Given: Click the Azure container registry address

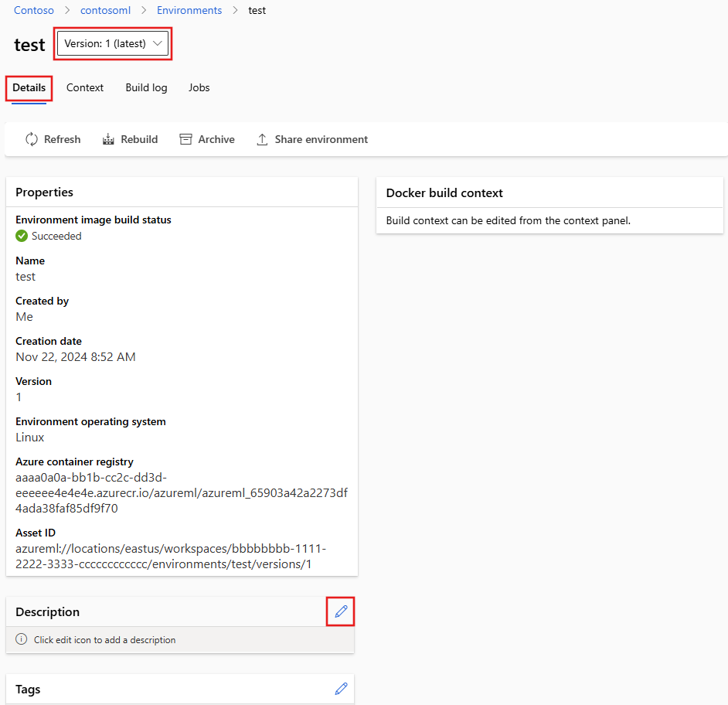Looking at the screenshot, I should (x=181, y=493).
